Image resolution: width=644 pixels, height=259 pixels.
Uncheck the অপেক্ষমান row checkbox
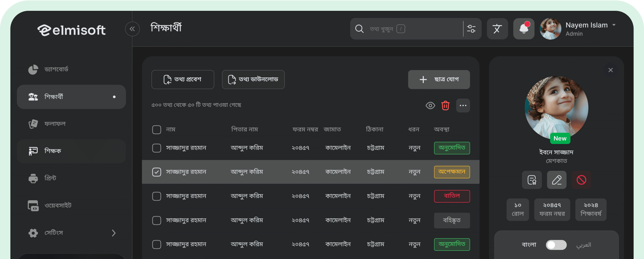tap(156, 172)
